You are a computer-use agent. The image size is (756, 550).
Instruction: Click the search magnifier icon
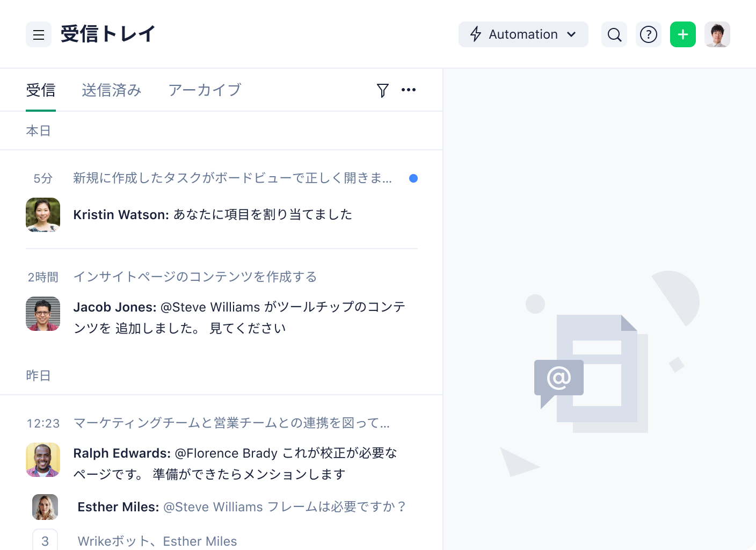[614, 34]
